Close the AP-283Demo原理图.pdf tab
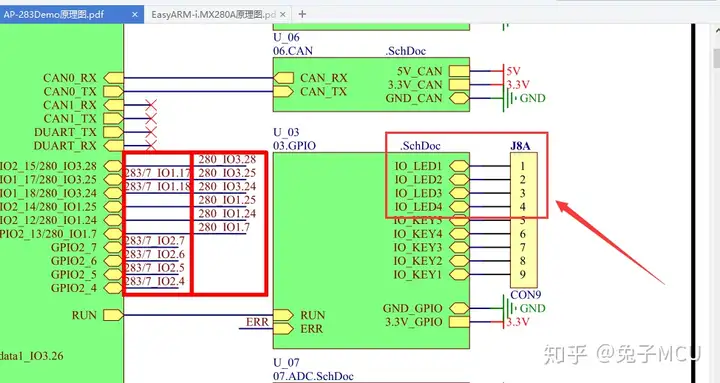Screen dimensions: 720x383 (x=135, y=15)
